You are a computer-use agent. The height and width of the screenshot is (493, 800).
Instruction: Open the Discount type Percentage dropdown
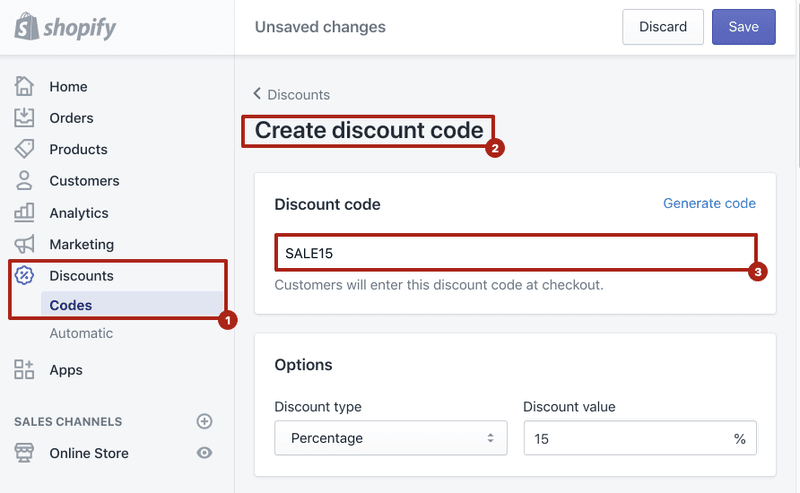click(x=391, y=438)
